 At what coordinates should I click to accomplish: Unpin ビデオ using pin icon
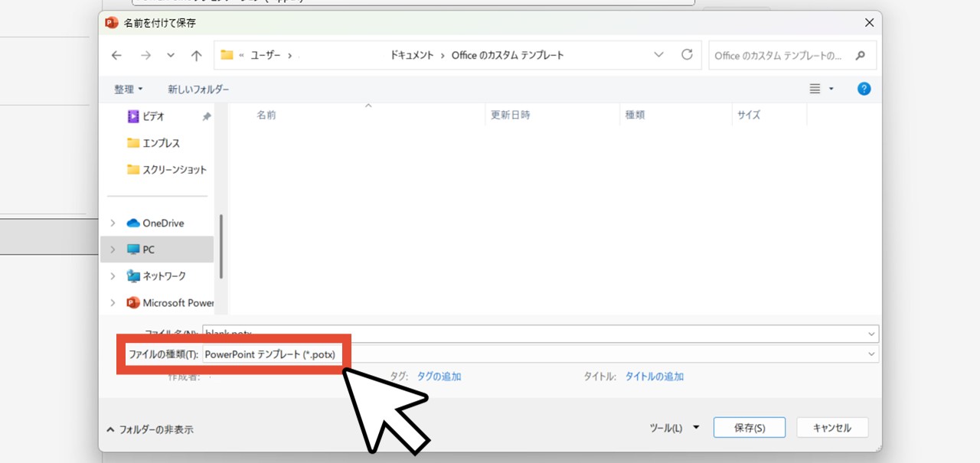click(x=206, y=116)
